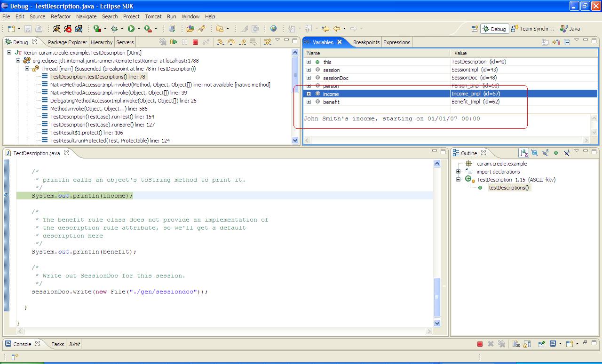Open the web browser globe icon
602x364 pixels.
click(273, 29)
